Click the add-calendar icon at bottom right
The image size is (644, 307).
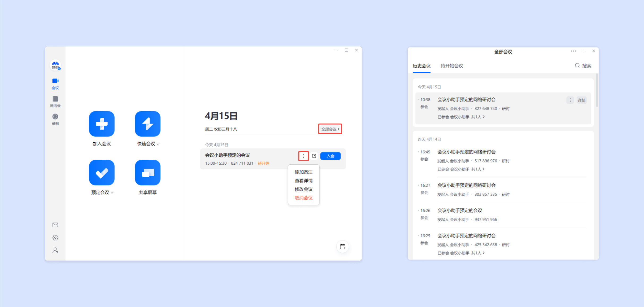pos(343,247)
